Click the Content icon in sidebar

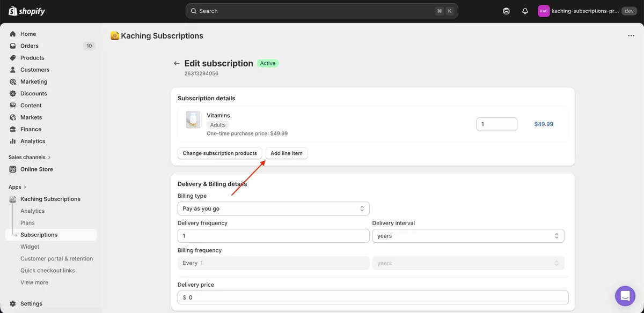coord(13,106)
